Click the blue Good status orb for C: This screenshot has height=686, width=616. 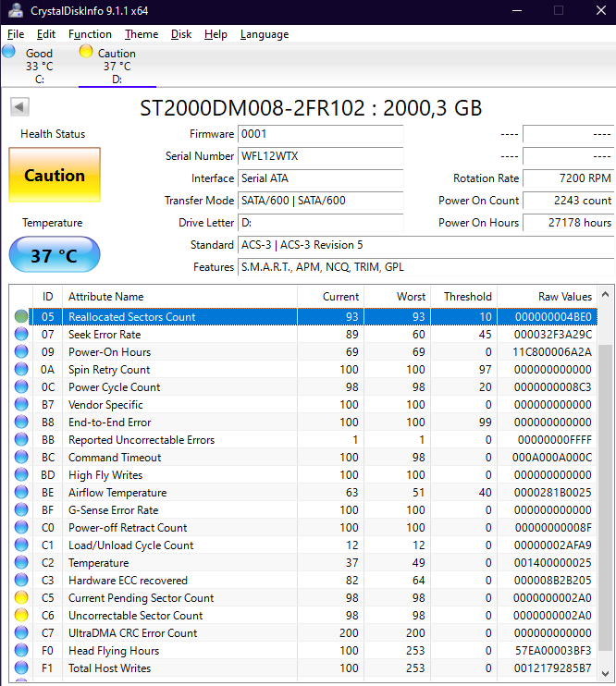[8, 51]
